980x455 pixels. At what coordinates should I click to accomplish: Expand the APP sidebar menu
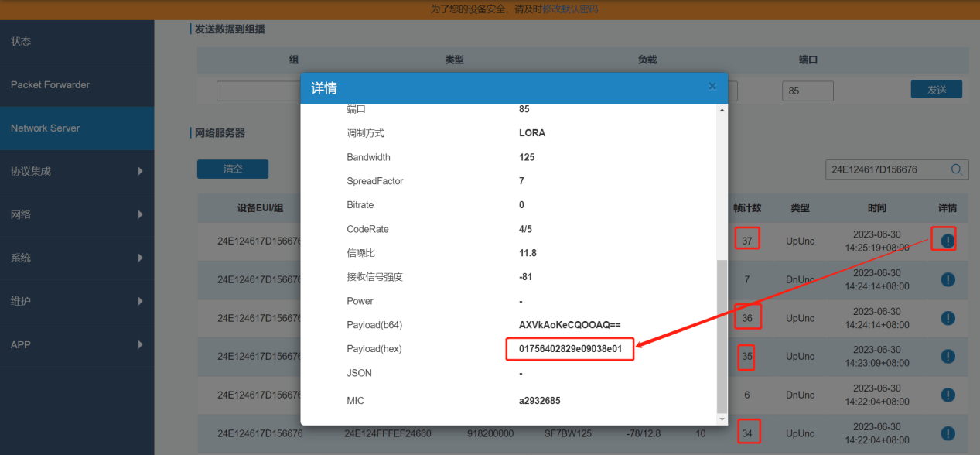[x=77, y=344]
